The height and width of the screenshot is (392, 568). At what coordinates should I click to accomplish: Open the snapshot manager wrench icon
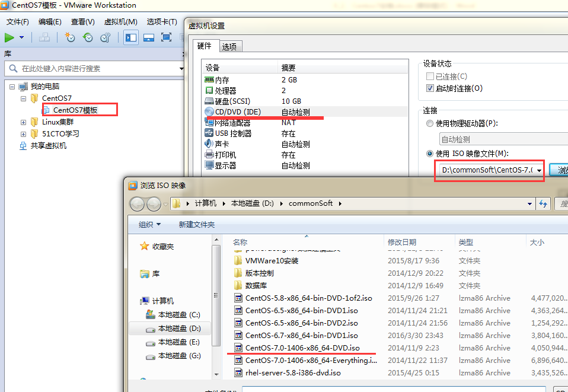click(x=106, y=37)
